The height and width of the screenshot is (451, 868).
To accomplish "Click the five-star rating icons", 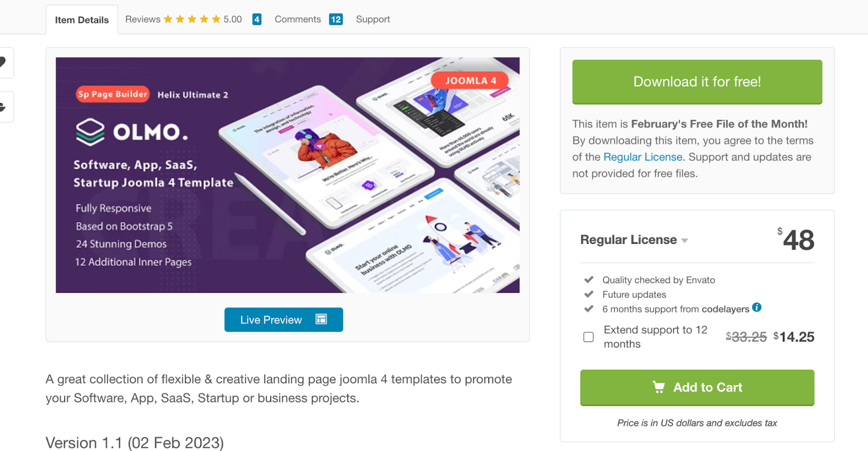I will coord(192,20).
